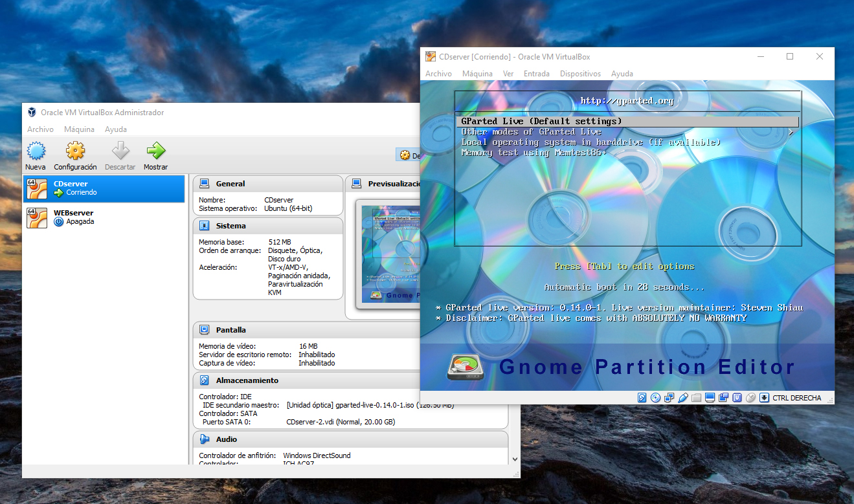Viewport: 854px width, 504px height.
Task: Select the WEBserver virtual machine
Action: click(104, 217)
